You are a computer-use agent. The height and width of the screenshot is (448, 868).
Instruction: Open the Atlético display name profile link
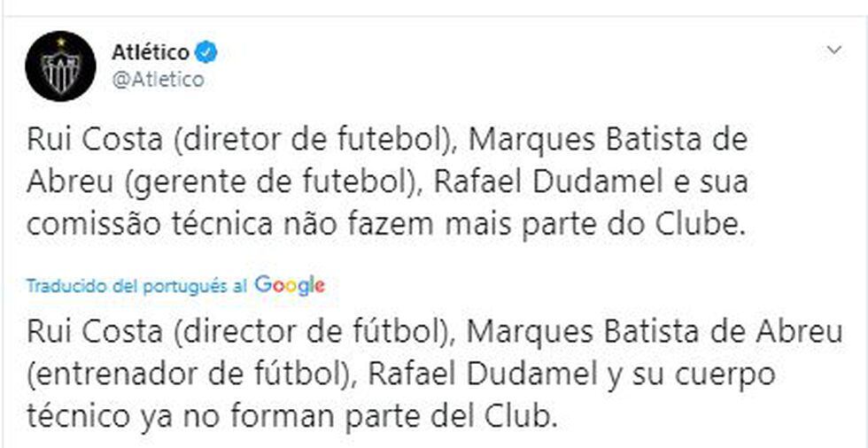pos(150,53)
